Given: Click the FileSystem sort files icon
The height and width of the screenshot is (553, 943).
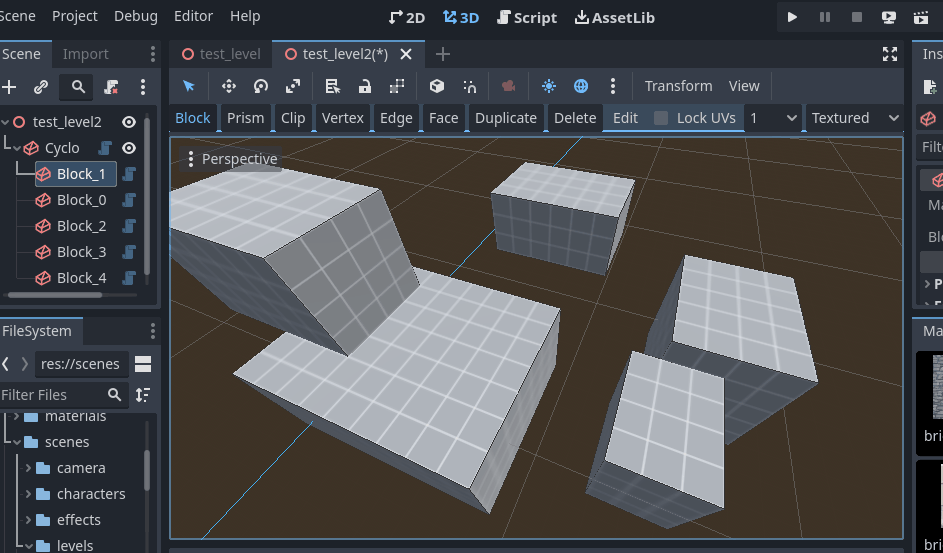Looking at the screenshot, I should [143, 395].
